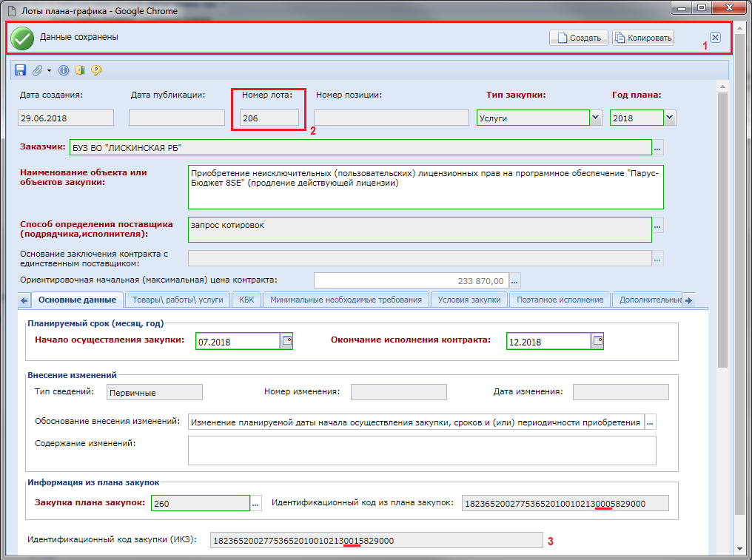The height and width of the screenshot is (560, 752).
Task: Open Заказчик selection ellipsis button
Action: tap(658, 147)
